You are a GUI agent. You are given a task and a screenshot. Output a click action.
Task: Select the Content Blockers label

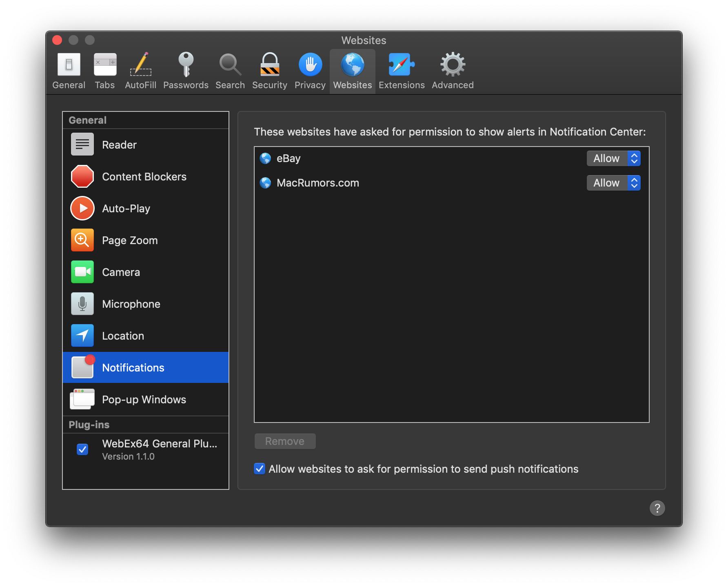pos(144,176)
